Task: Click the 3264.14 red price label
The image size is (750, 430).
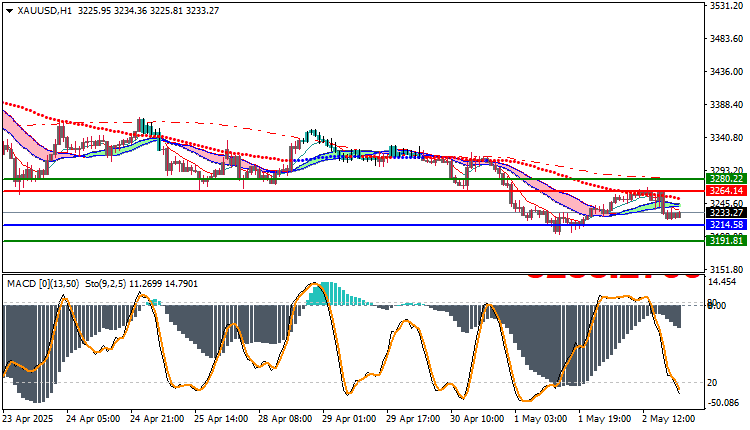Action: (727, 191)
